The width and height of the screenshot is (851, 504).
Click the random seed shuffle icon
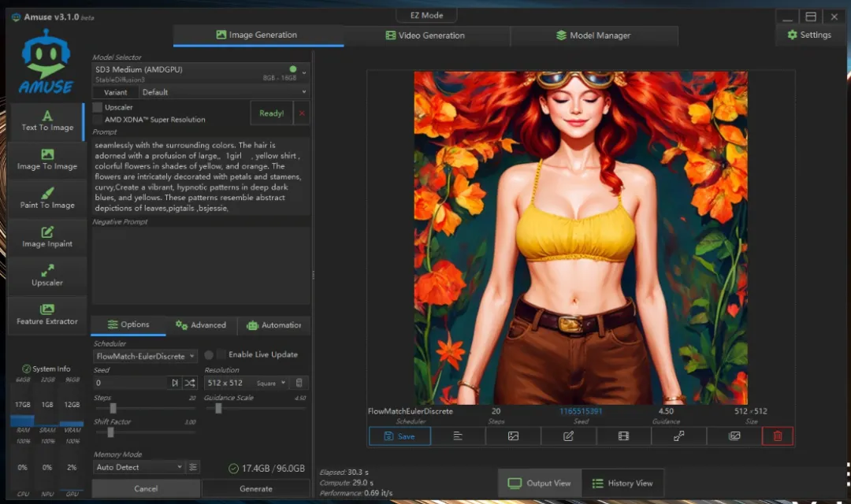[x=190, y=383]
